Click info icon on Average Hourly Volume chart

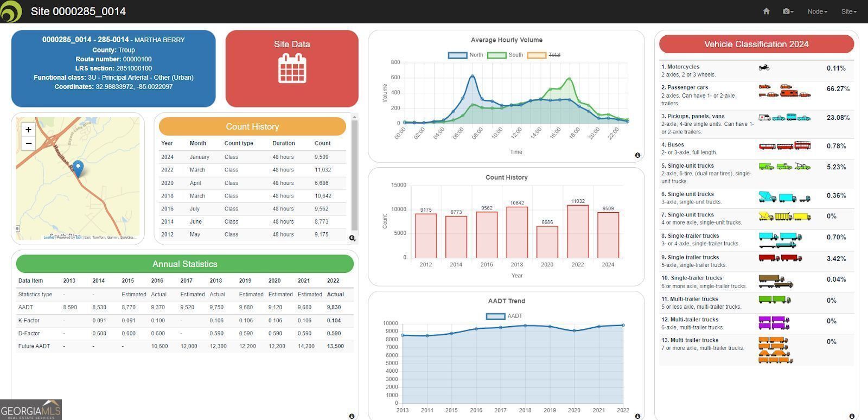637,155
